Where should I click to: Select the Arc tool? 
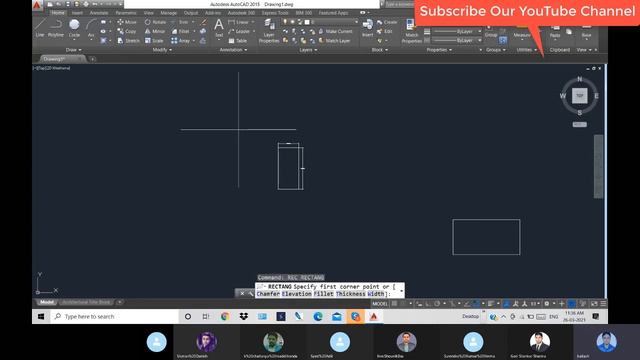pyautogui.click(x=91, y=28)
